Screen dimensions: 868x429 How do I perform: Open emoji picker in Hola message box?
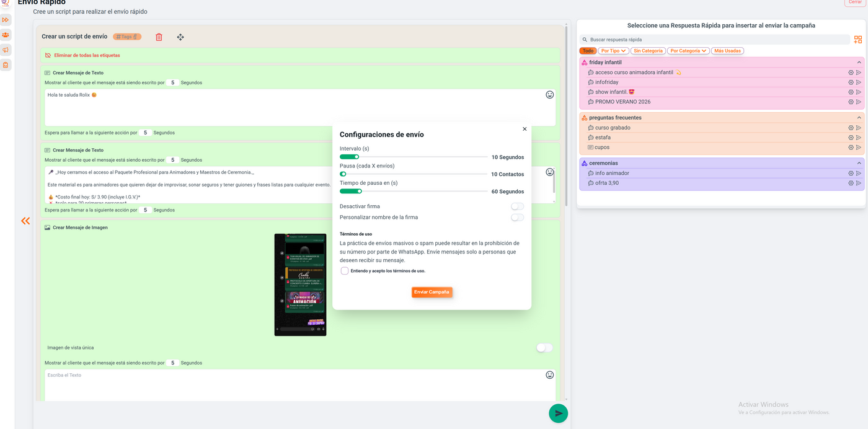pos(549,95)
